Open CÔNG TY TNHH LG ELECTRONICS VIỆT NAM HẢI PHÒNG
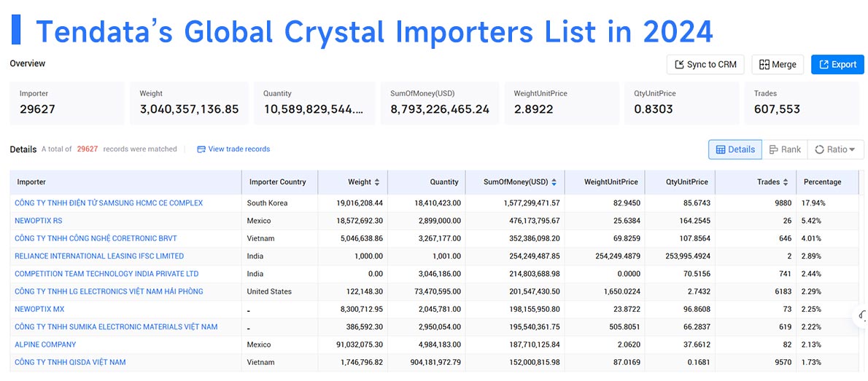 109,291
